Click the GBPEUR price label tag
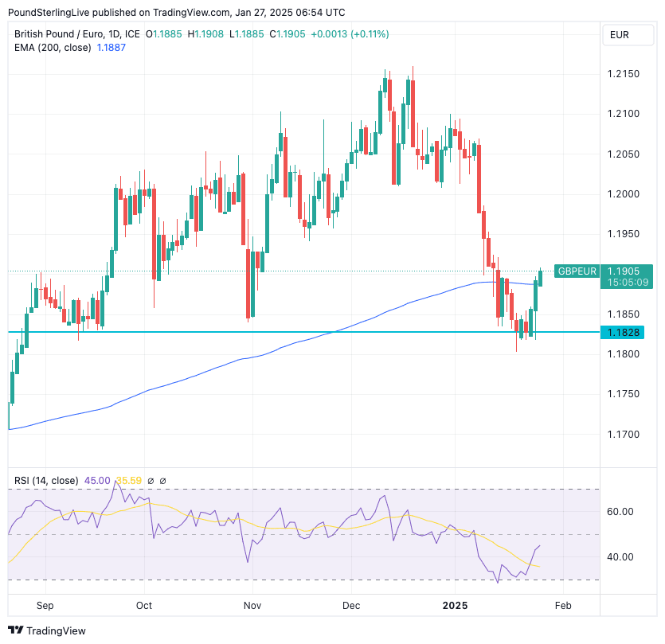The image size is (665, 644). [577, 271]
